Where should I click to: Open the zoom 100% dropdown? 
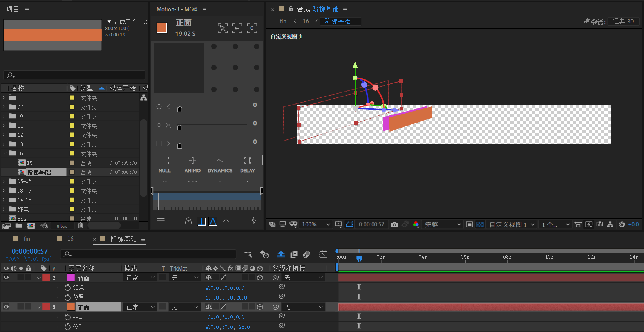tap(316, 224)
